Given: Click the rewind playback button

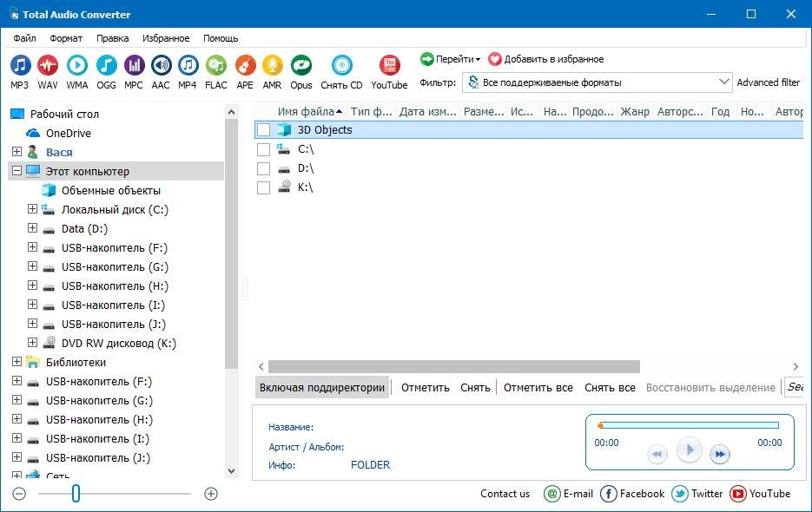Looking at the screenshot, I should [x=657, y=454].
